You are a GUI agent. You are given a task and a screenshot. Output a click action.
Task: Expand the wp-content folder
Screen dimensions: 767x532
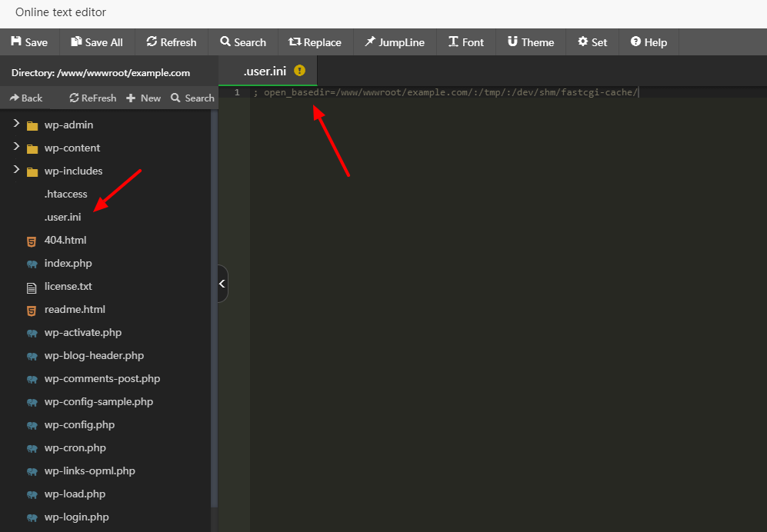click(16, 148)
